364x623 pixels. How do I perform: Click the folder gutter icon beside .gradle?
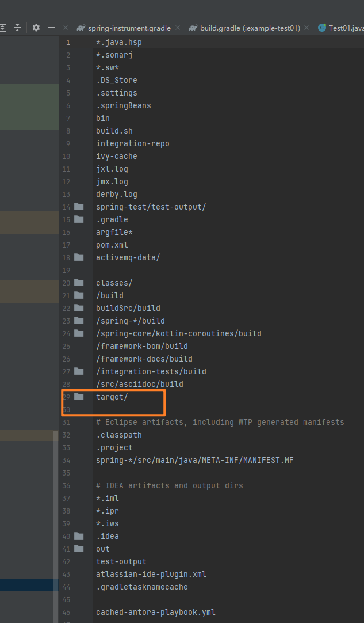tap(79, 219)
